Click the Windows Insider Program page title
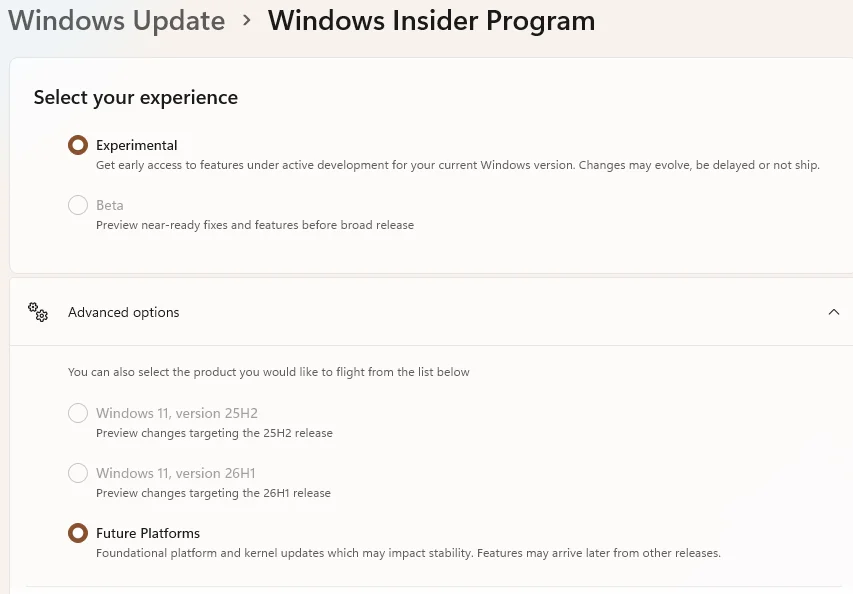The height and width of the screenshot is (594, 853). [431, 21]
